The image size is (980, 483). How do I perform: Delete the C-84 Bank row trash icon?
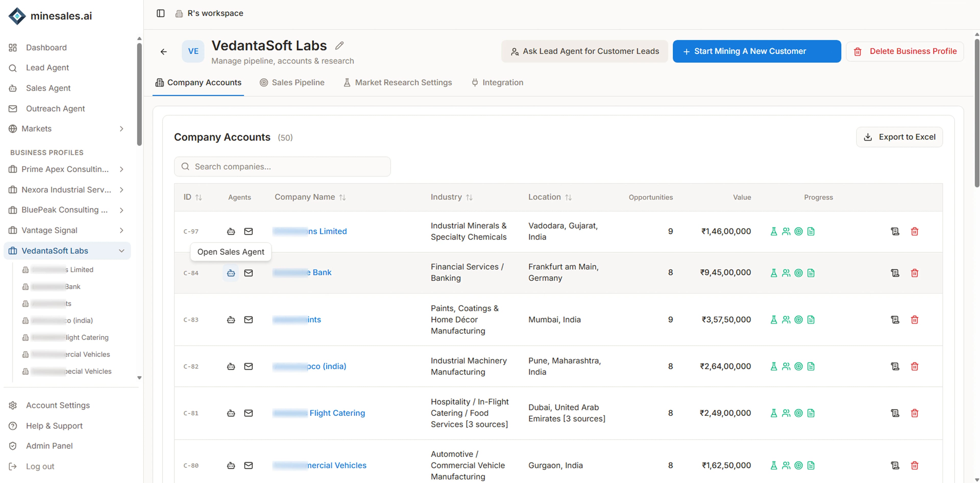point(915,273)
